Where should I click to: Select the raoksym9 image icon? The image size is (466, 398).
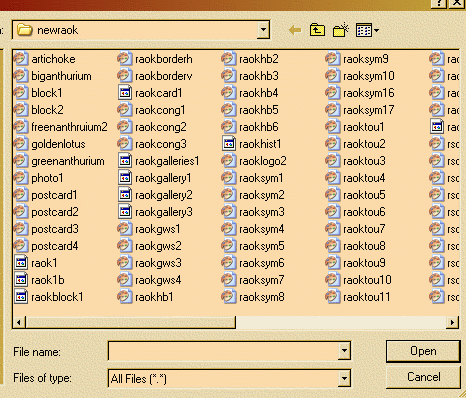(333, 59)
